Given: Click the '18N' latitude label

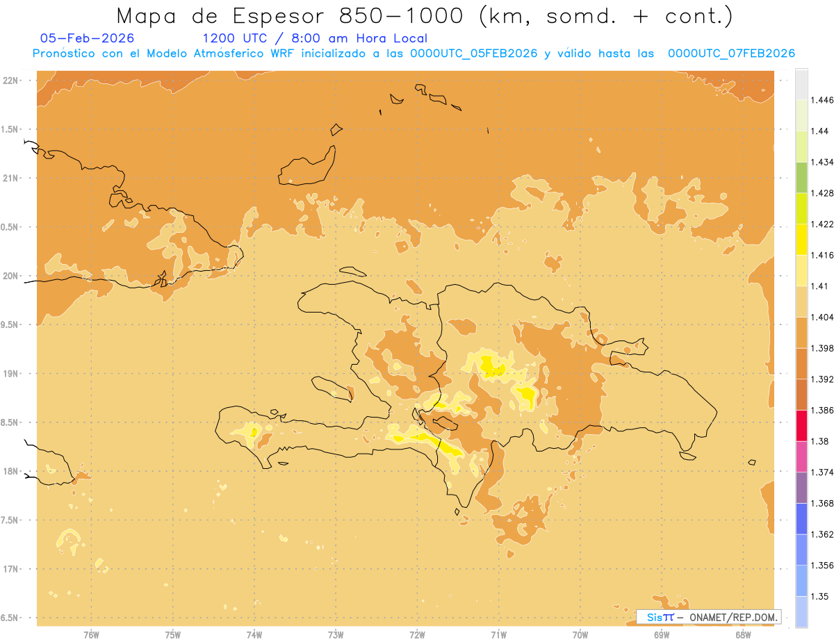Looking at the screenshot, I should 11,472.
